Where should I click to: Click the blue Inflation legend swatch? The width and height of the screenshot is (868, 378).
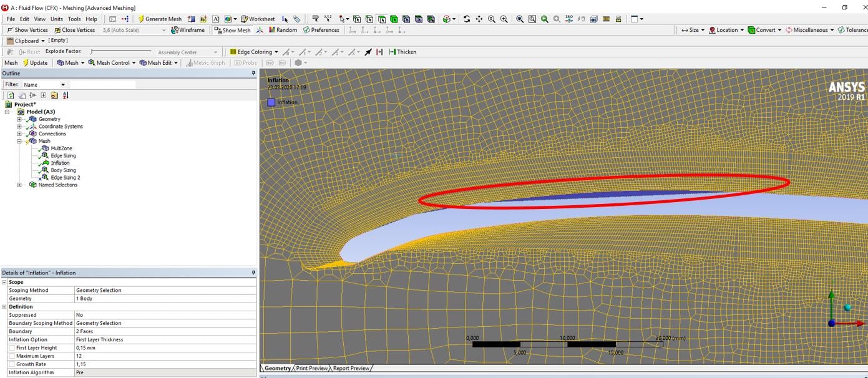tap(271, 102)
